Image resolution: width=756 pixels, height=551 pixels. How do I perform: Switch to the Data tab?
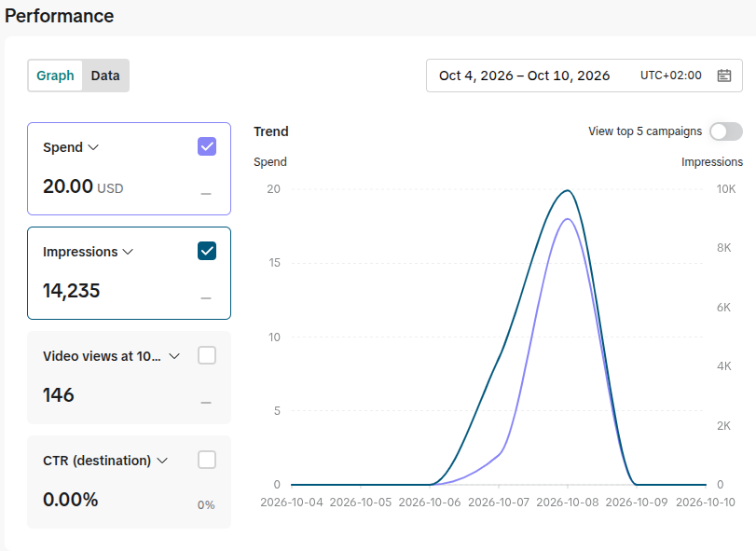coord(105,76)
